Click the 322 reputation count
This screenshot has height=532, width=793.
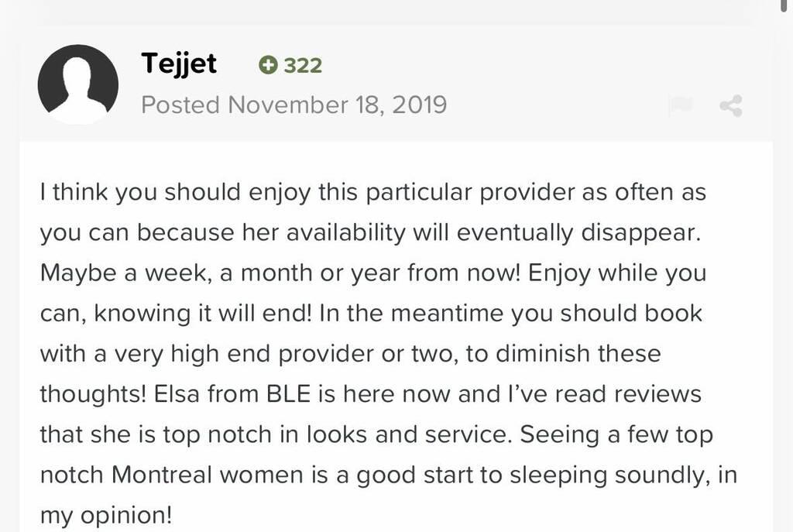click(303, 66)
